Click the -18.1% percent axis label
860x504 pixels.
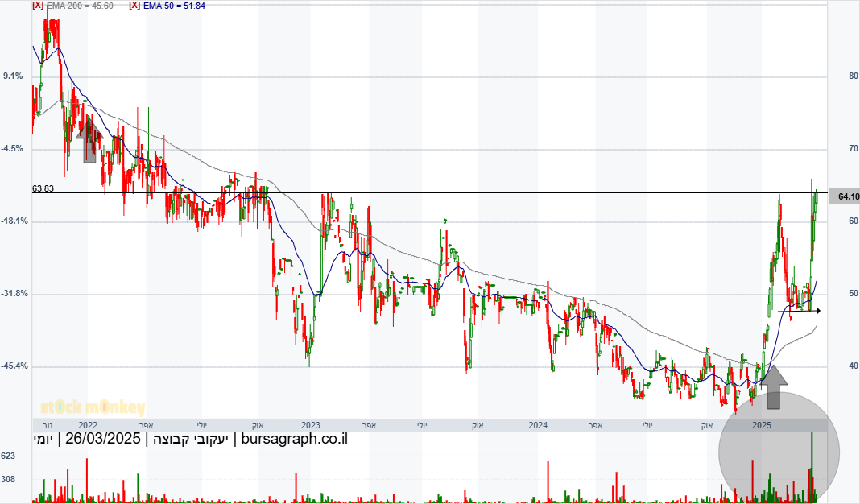click(14, 221)
